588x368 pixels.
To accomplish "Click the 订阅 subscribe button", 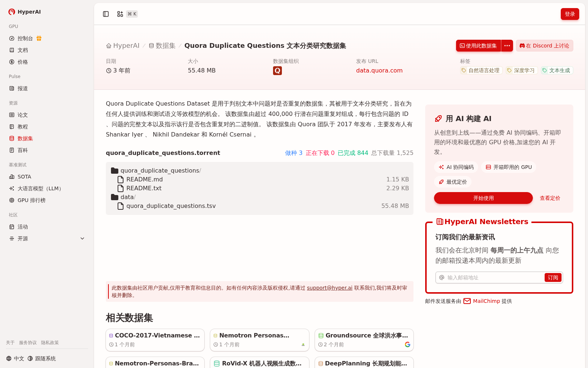I will [553, 277].
